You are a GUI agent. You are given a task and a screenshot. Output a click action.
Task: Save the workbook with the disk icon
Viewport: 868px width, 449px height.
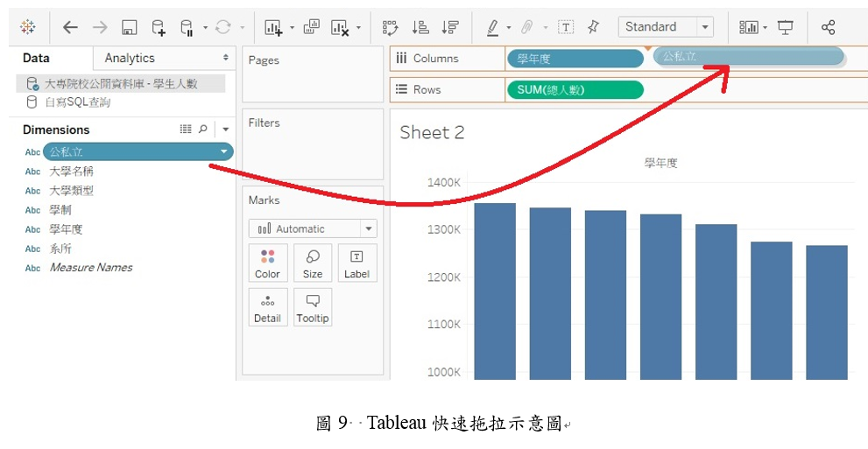coord(129,28)
